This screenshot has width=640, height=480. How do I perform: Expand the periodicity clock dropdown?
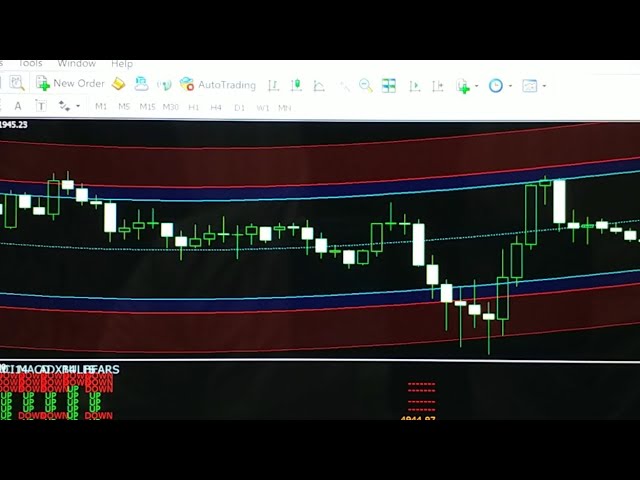510,86
